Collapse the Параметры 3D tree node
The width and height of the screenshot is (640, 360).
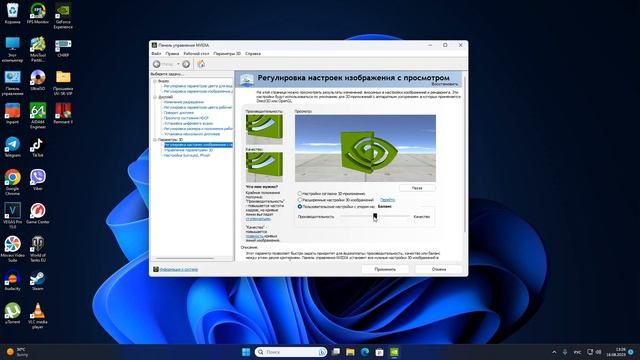pos(155,140)
